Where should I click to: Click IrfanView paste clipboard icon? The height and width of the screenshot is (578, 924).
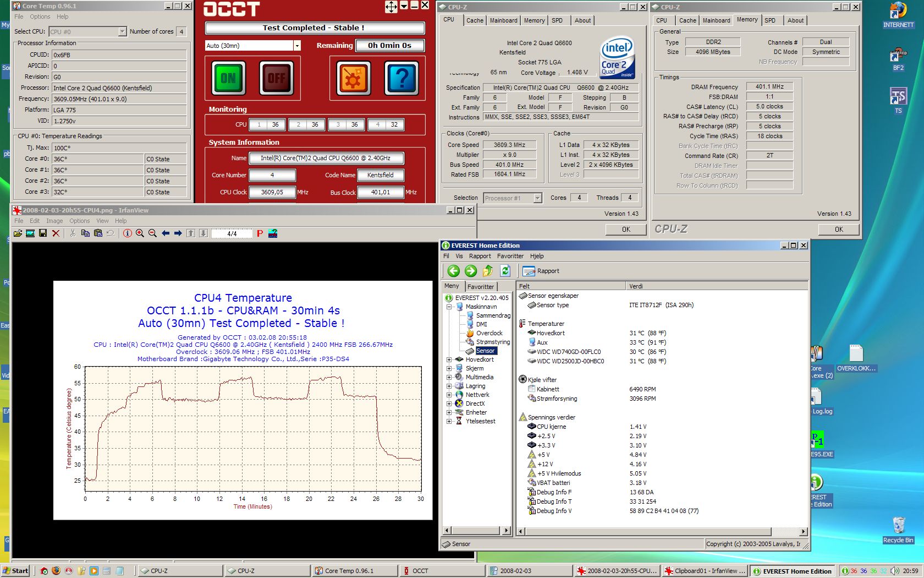click(x=98, y=233)
